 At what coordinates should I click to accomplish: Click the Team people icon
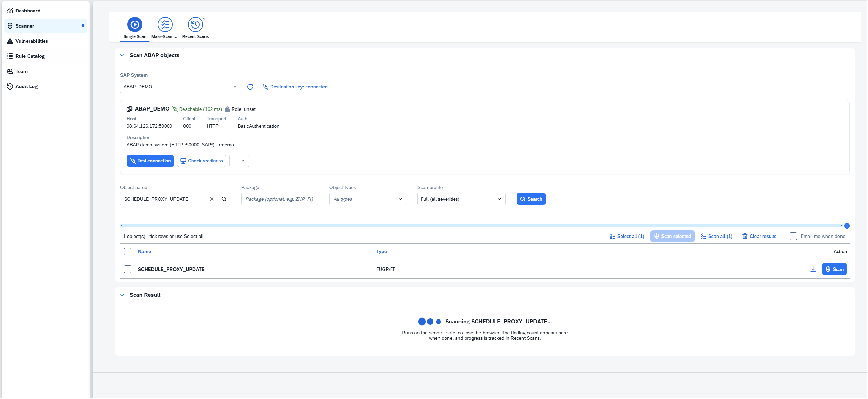click(10, 71)
